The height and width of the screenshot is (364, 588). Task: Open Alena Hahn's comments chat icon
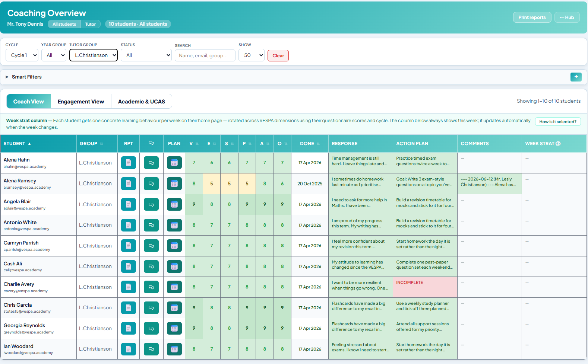click(x=151, y=163)
